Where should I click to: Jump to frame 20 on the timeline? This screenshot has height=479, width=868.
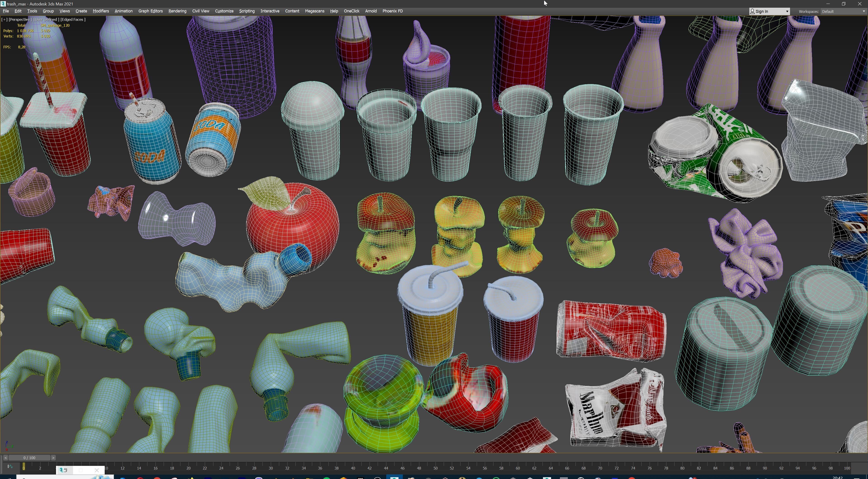click(x=188, y=468)
